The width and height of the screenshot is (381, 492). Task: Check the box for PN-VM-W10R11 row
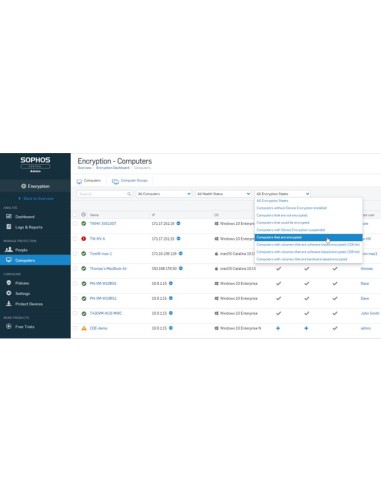(x=75, y=298)
